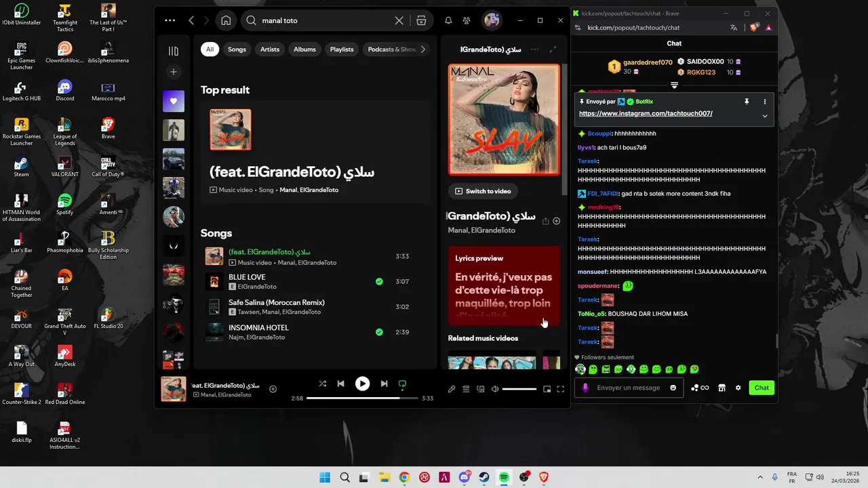Clear the 'manal toto' search text
Viewport: 868px width, 488px height.
399,20
